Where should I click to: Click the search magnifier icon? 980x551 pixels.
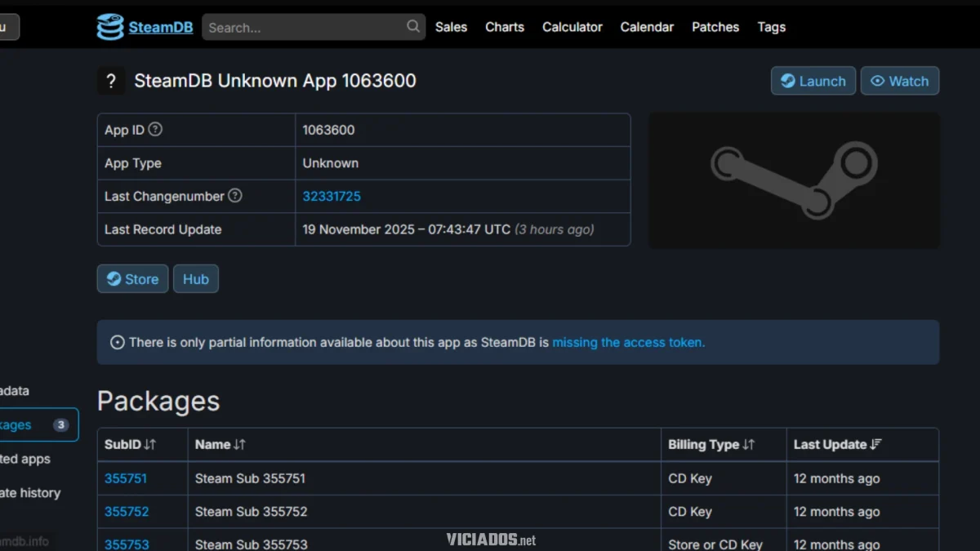pos(413,27)
